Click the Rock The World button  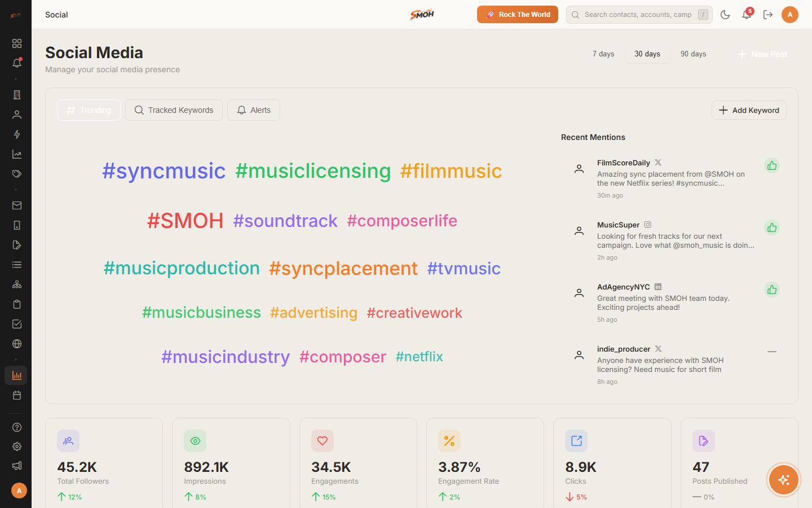pos(518,15)
